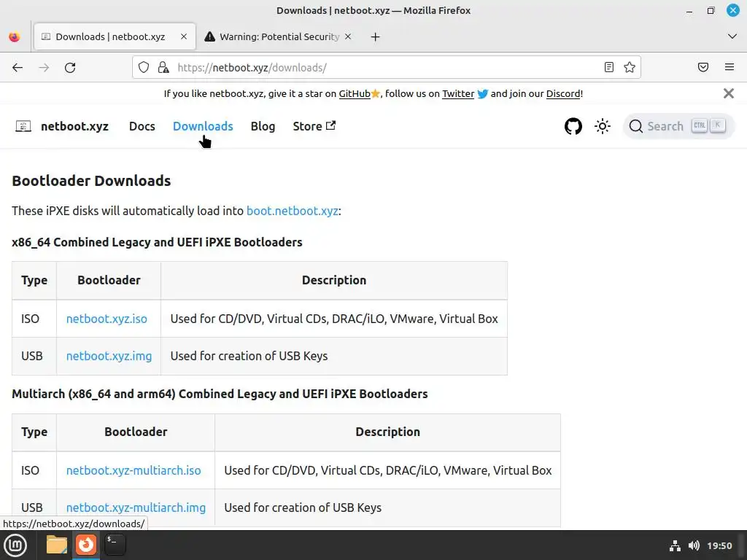Open the boot.netboot.xyz link
This screenshot has width=747, height=560.
[292, 211]
